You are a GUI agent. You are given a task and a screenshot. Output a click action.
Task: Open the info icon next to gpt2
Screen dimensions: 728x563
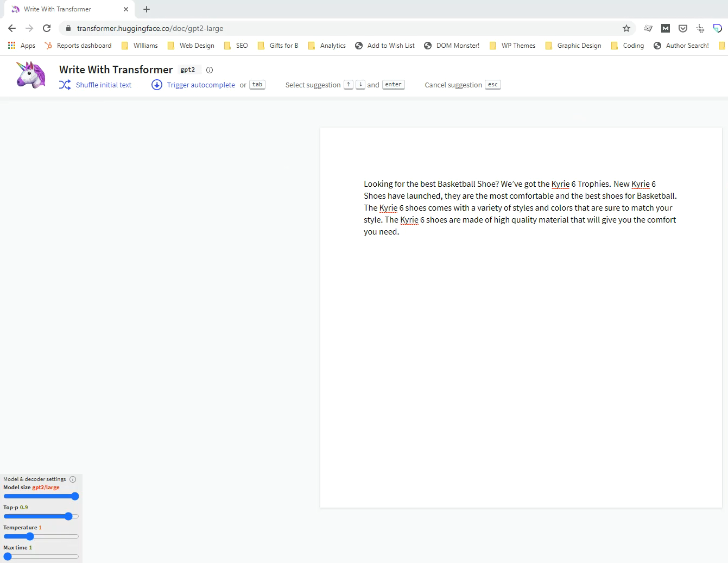click(x=210, y=70)
